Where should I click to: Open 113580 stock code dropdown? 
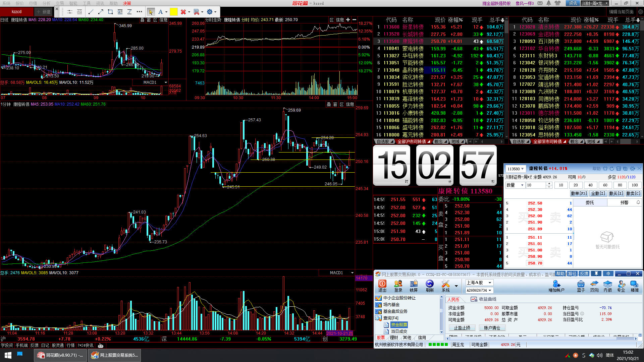516,169
